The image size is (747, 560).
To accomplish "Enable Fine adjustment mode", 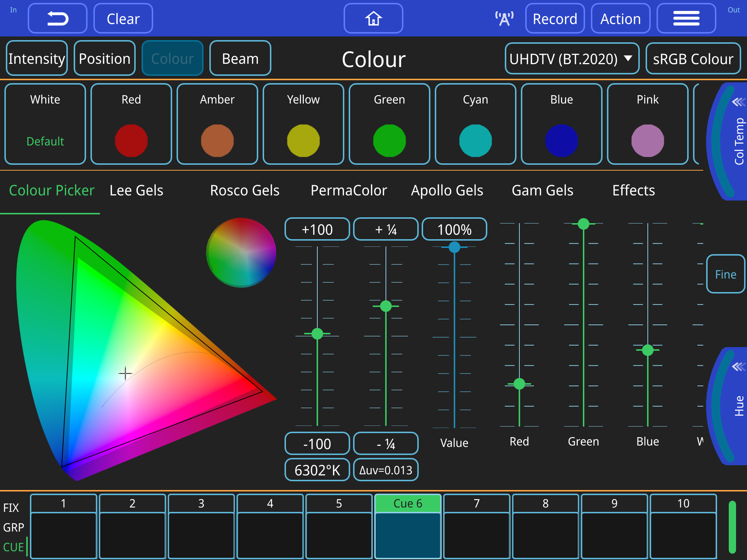I will [725, 274].
